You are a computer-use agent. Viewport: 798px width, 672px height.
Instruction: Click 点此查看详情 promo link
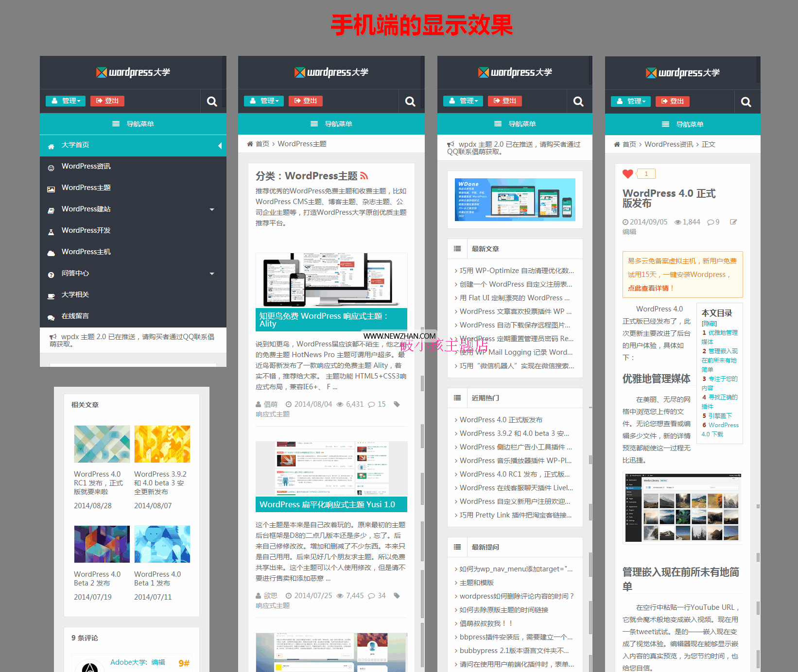(x=648, y=288)
